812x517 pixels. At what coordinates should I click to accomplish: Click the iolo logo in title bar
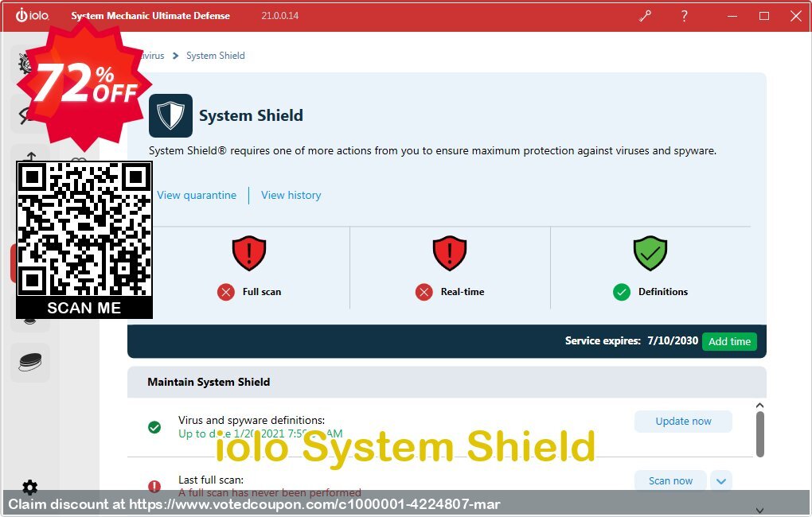point(32,15)
